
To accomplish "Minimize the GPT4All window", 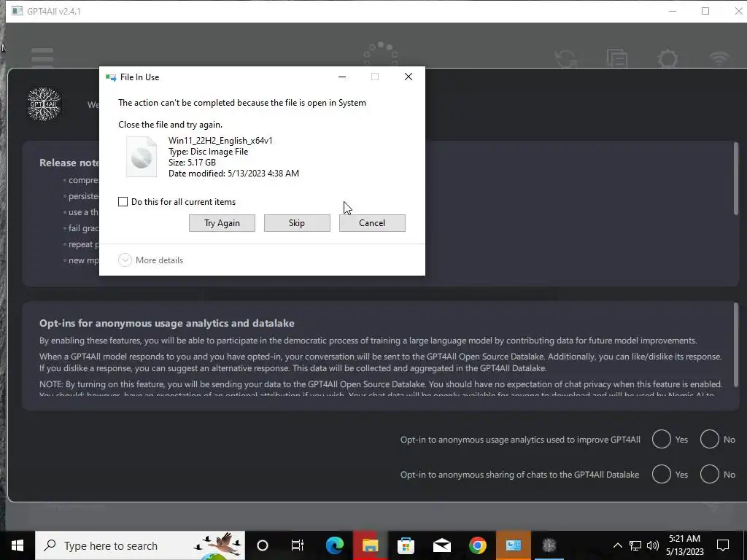I will [x=673, y=11].
